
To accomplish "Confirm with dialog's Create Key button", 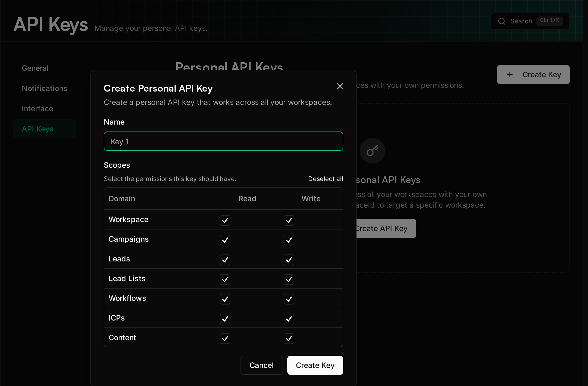I will (x=315, y=365).
